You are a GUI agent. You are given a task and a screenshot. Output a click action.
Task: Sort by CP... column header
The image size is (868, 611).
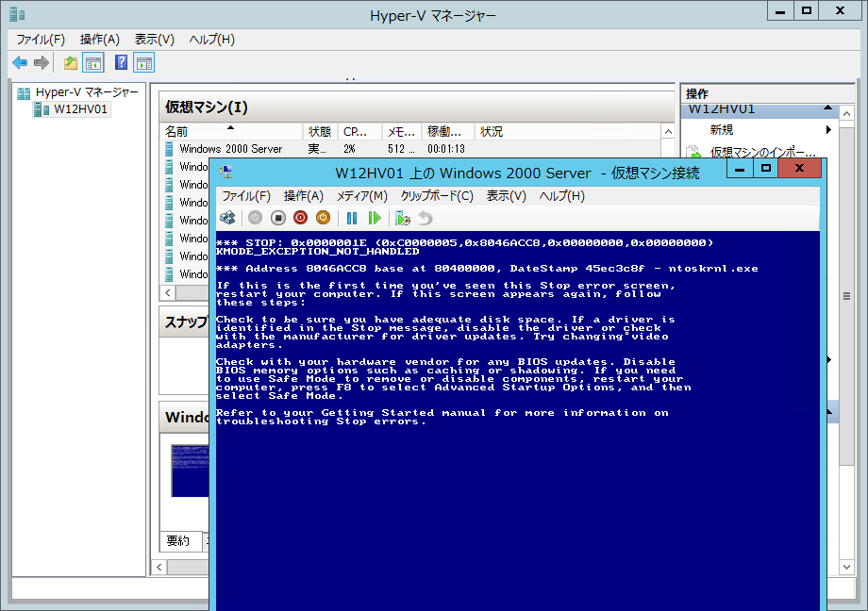pyautogui.click(x=359, y=132)
